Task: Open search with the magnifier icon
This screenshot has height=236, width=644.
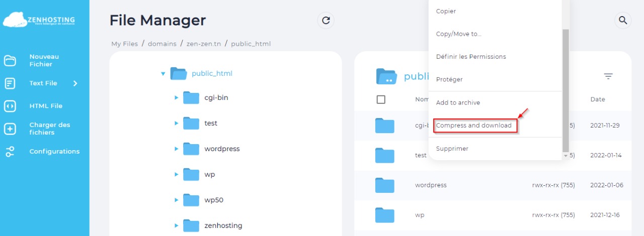Action: [623, 21]
